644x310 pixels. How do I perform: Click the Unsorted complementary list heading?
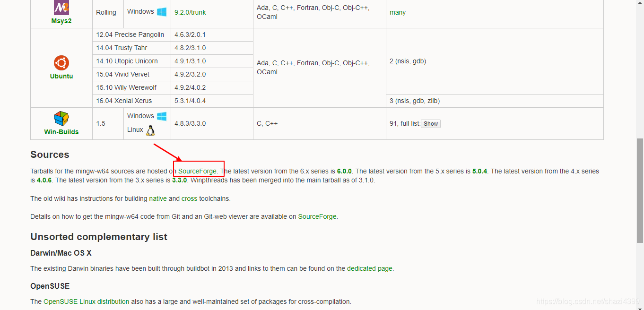pyautogui.click(x=99, y=237)
